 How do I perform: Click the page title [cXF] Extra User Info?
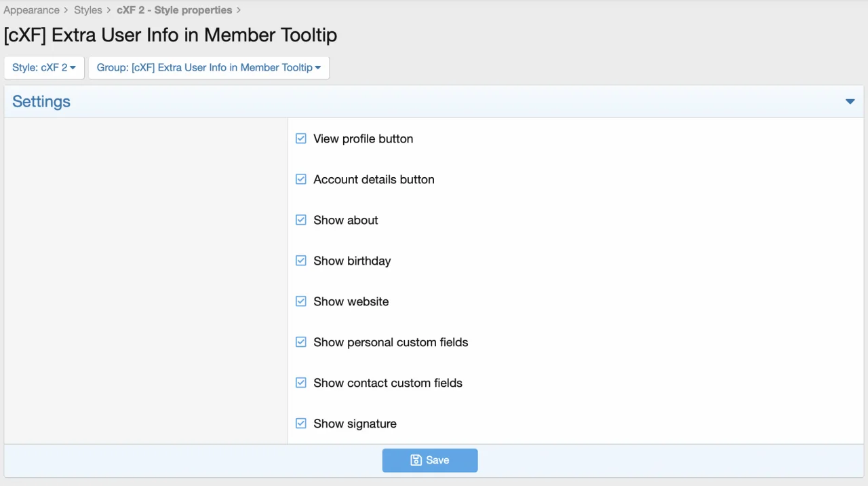point(170,35)
